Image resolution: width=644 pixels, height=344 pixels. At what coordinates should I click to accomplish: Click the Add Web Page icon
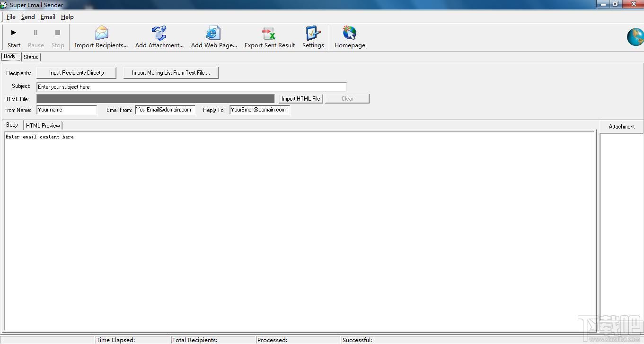(213, 33)
